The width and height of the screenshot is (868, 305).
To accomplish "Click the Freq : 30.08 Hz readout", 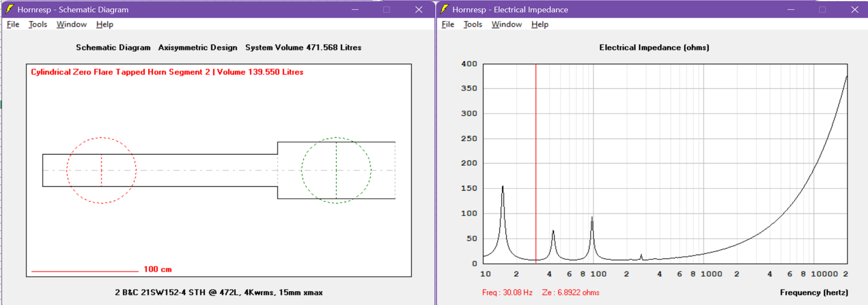I will (x=507, y=292).
